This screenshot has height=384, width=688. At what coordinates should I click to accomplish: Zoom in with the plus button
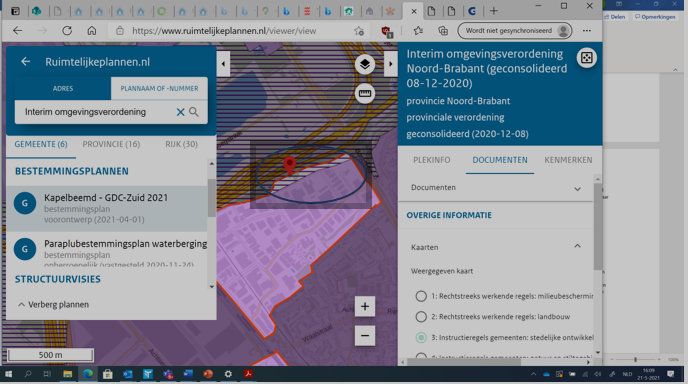[x=365, y=306]
